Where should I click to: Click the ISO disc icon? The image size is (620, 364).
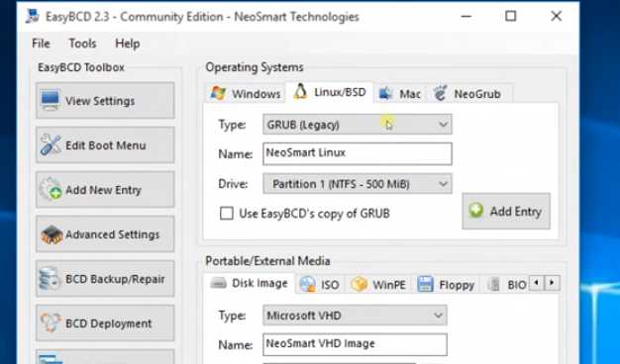click(x=308, y=284)
